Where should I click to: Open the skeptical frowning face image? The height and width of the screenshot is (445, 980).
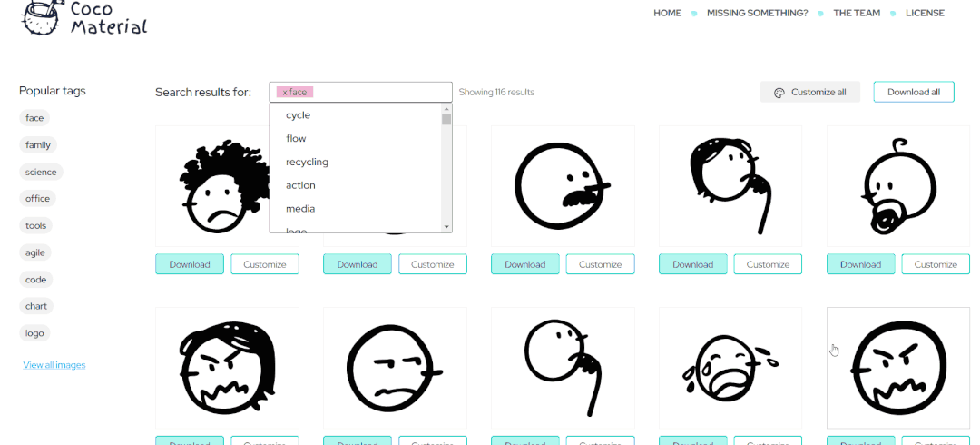pos(395,368)
